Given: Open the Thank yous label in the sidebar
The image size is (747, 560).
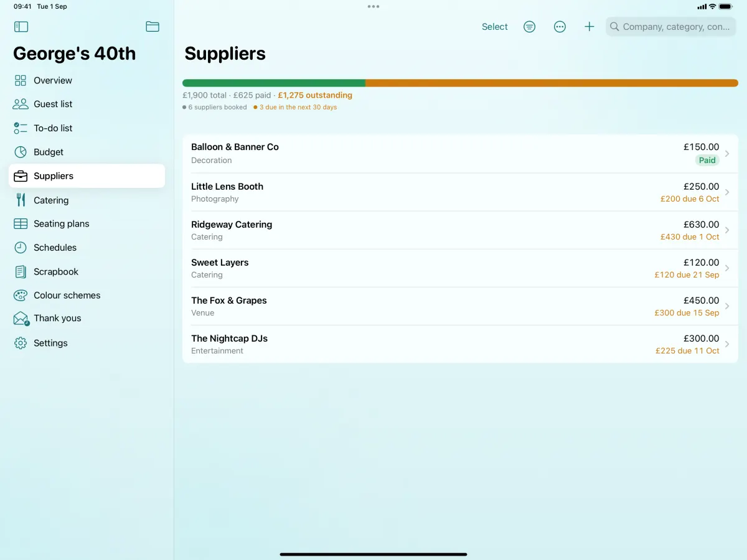Looking at the screenshot, I should (x=57, y=318).
